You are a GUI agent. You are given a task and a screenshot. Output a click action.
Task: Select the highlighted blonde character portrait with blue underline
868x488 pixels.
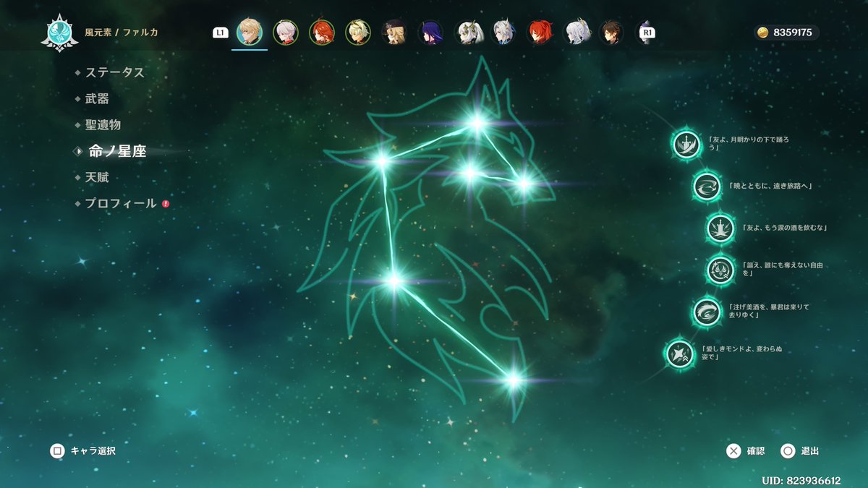(x=250, y=33)
